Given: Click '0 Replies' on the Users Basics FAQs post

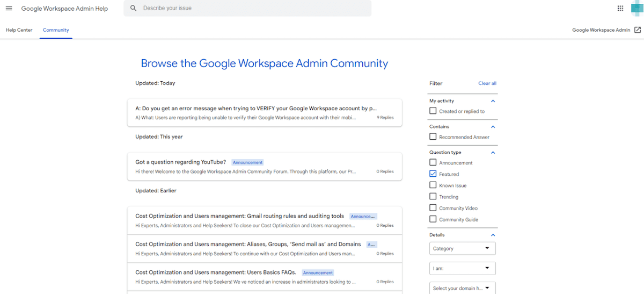Looking at the screenshot, I should [385, 282].
